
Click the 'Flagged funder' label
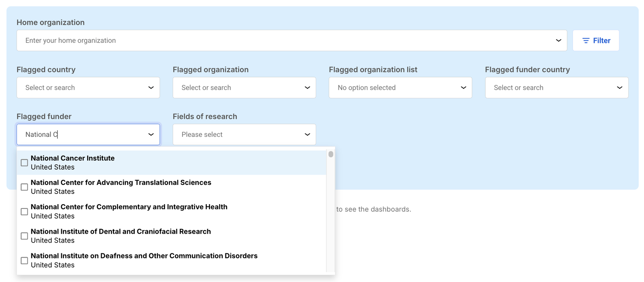coord(44,116)
